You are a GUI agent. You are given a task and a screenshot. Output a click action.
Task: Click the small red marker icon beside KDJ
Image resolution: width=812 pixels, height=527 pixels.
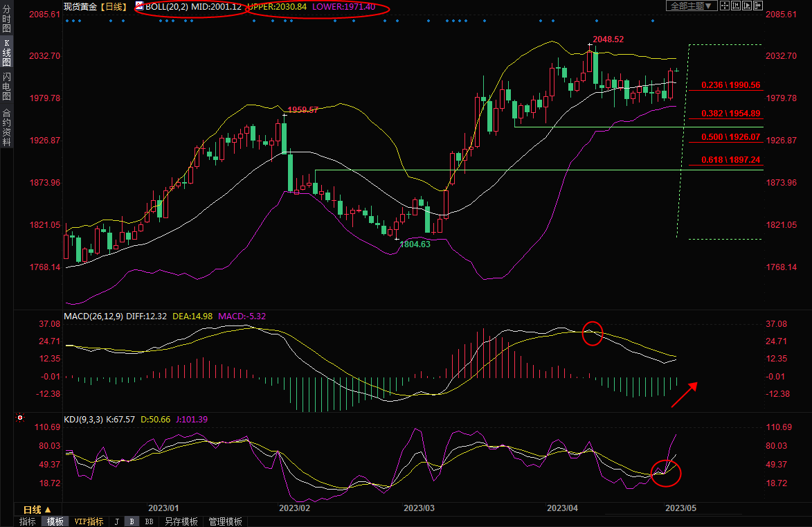point(20,418)
